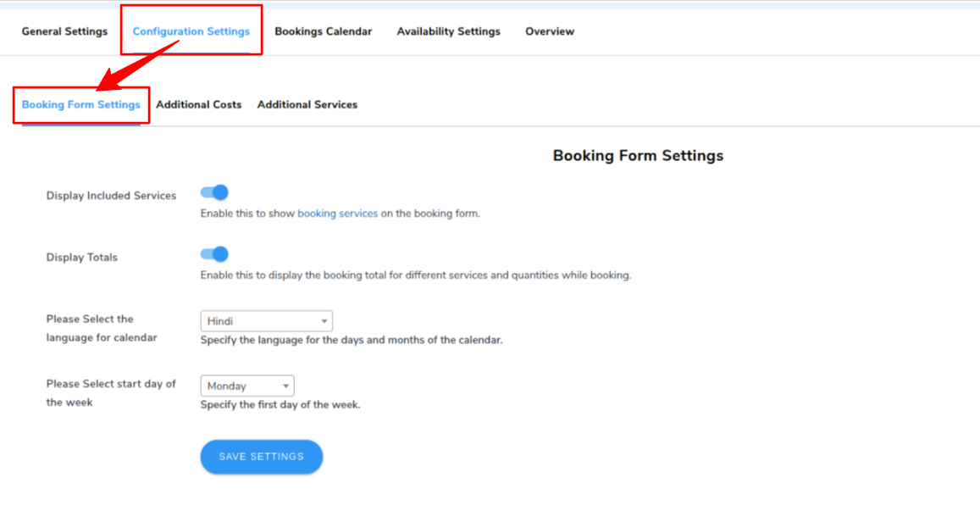980x522 pixels.
Task: Switch to the Additional Costs sub-tab
Action: click(x=199, y=105)
